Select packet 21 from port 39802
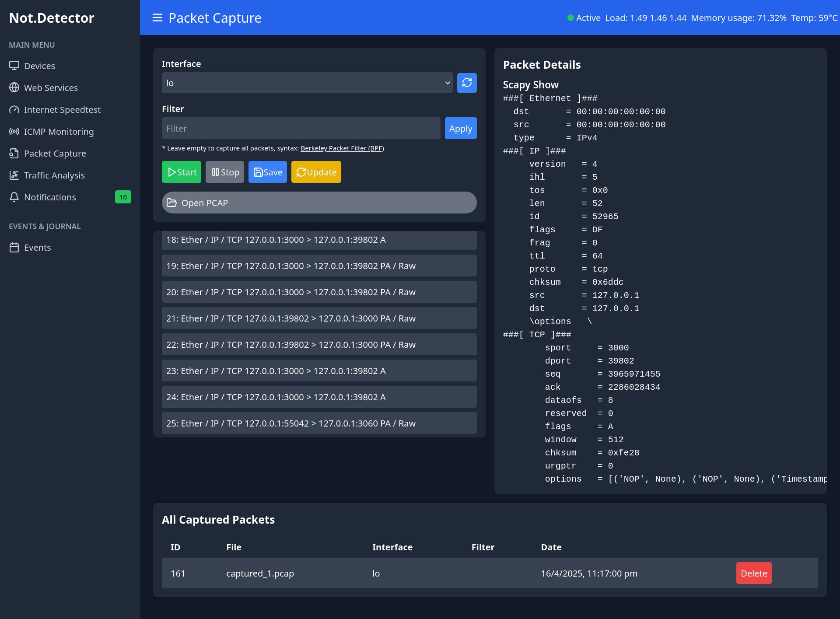This screenshot has width=840, height=619. [319, 318]
